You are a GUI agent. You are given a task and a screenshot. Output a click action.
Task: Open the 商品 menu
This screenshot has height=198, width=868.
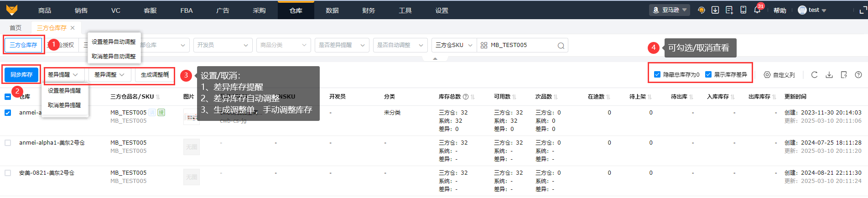[x=45, y=10]
